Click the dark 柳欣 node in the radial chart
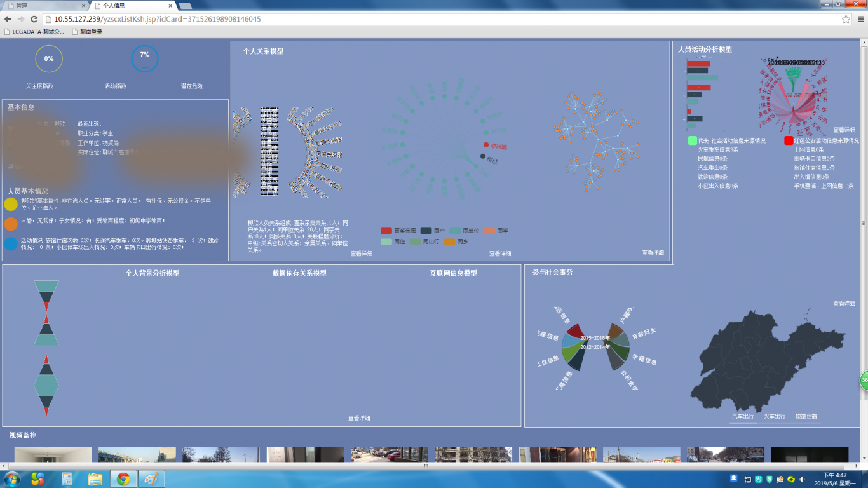This screenshot has width=868, height=488. point(483,156)
